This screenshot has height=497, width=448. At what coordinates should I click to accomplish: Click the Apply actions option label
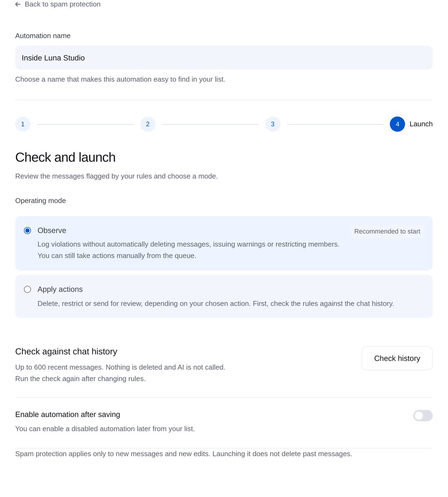60,289
